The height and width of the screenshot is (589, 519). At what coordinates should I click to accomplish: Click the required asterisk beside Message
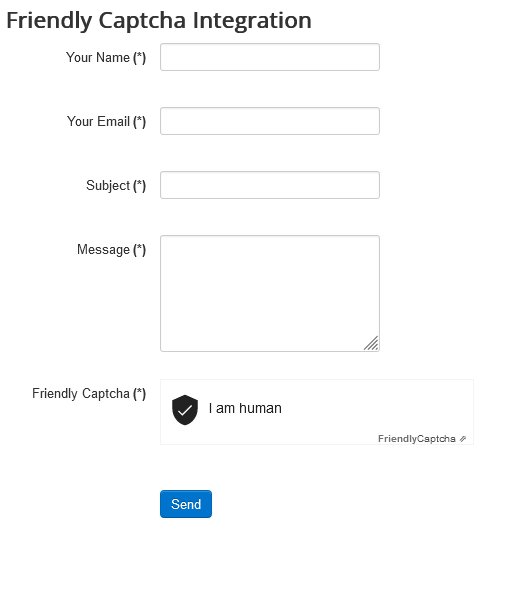click(x=139, y=249)
